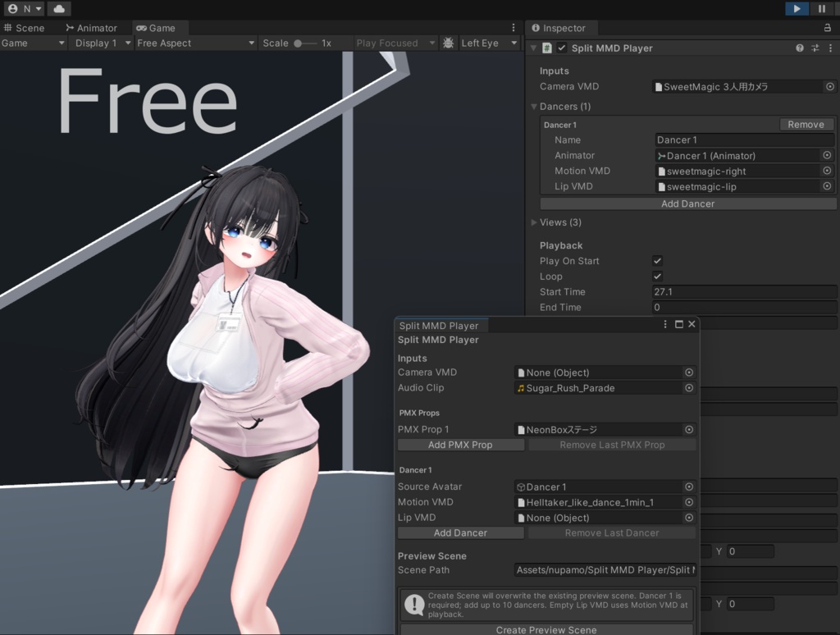Click the Start Time field showing 27.1
This screenshot has height=635, width=840.
coord(745,292)
